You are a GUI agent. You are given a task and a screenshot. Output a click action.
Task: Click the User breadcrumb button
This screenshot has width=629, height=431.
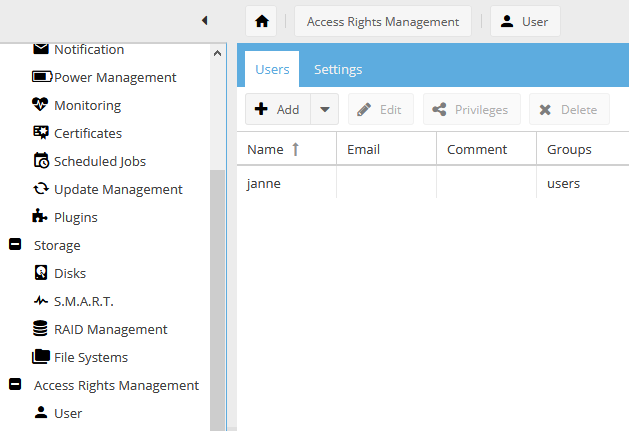(x=525, y=21)
